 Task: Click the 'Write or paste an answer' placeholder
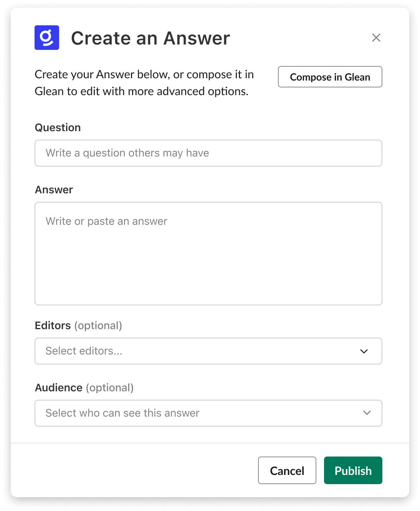(106, 221)
